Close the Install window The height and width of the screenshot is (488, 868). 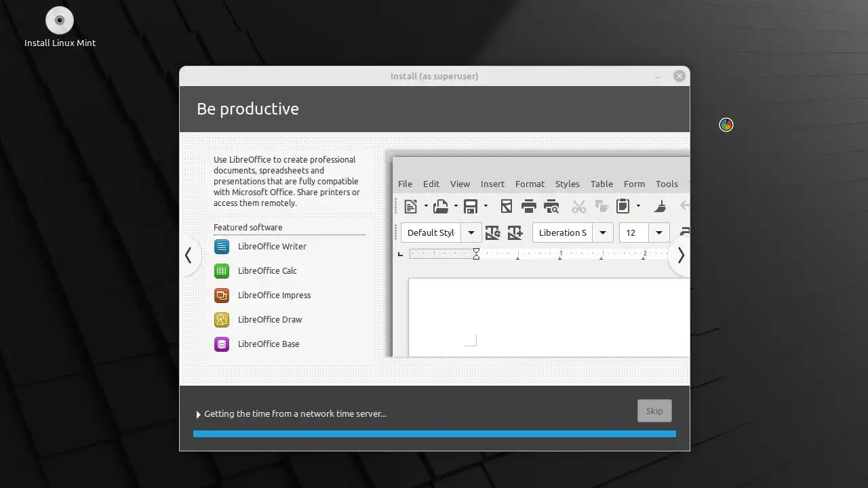click(x=679, y=77)
